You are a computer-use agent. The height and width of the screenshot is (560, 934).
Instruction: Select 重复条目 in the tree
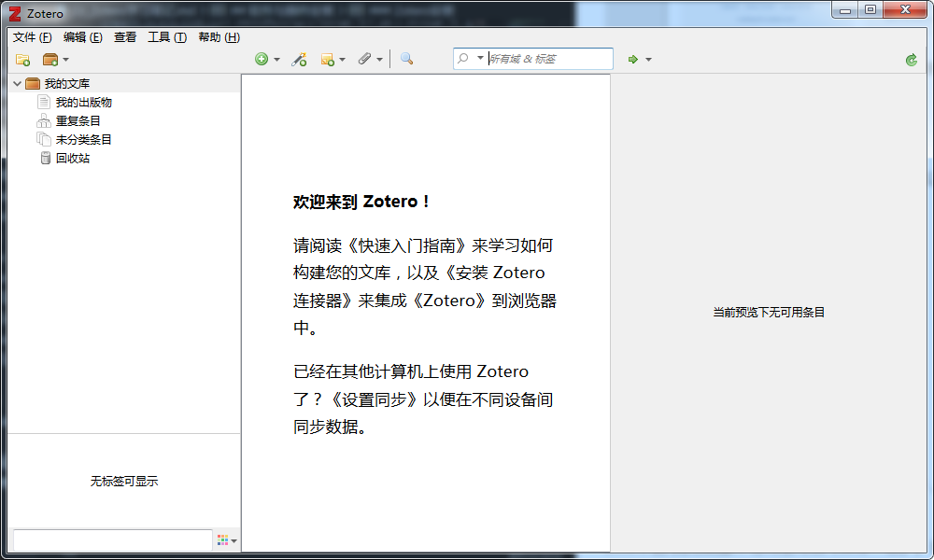[78, 120]
